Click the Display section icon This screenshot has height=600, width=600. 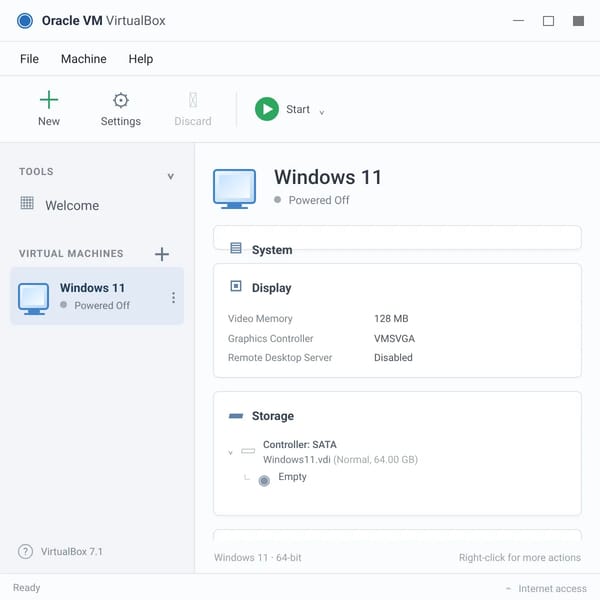click(236, 286)
